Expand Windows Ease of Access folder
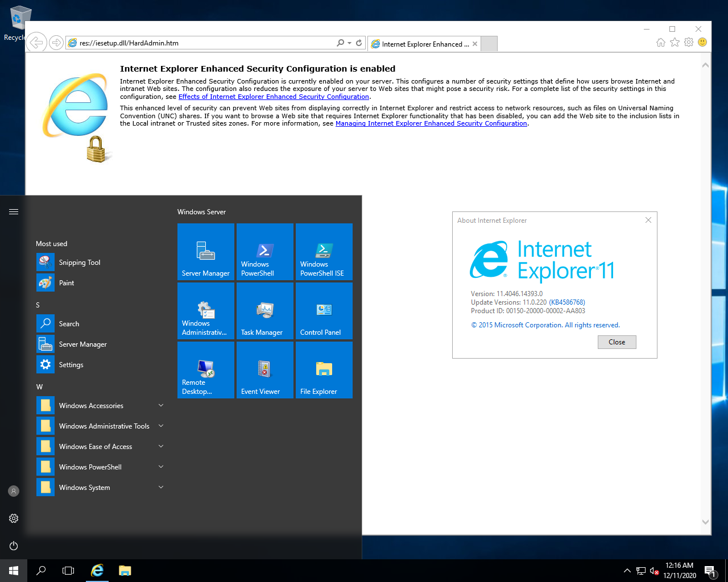 coord(100,447)
